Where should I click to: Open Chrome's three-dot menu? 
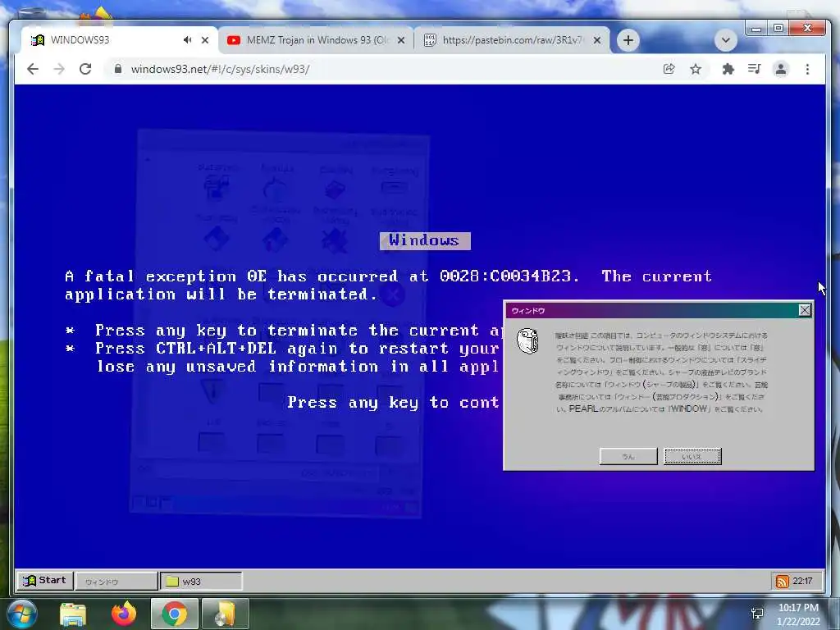[807, 69]
